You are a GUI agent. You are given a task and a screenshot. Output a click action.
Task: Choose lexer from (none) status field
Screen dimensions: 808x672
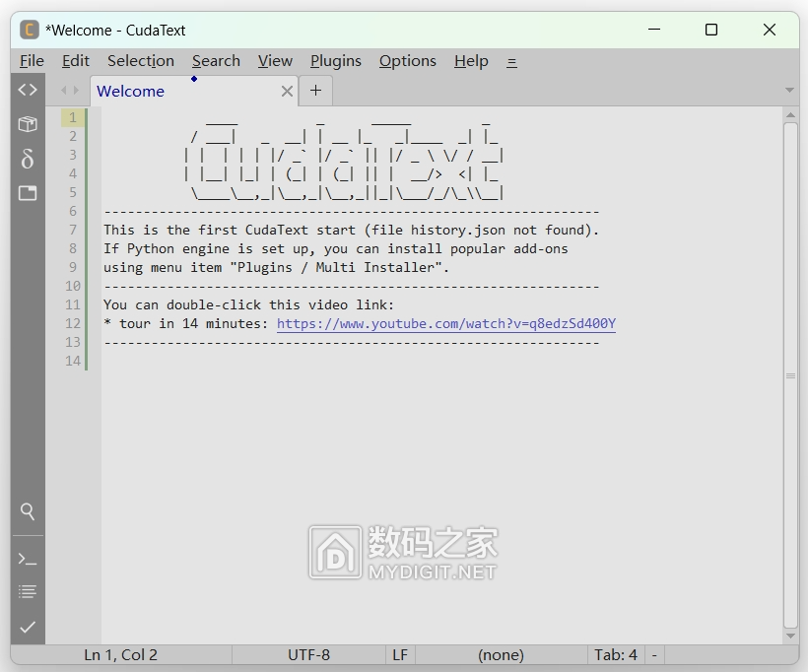(500, 654)
